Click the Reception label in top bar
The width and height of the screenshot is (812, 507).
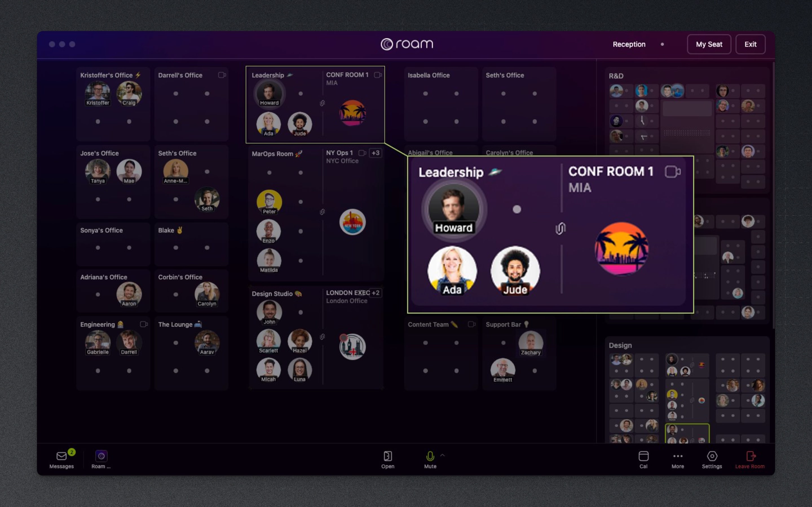tap(628, 44)
